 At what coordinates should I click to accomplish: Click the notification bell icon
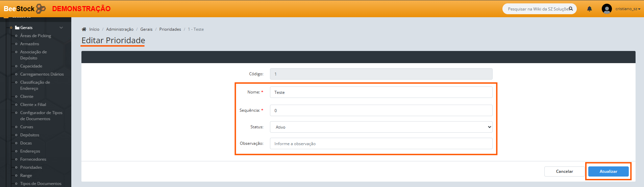click(x=589, y=9)
